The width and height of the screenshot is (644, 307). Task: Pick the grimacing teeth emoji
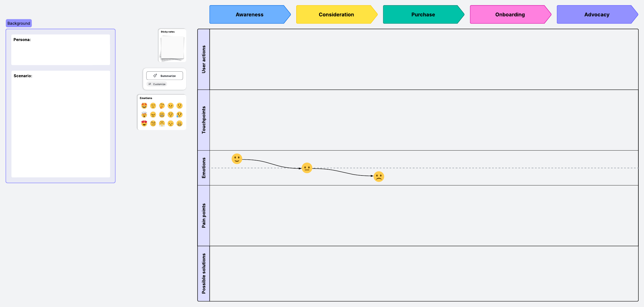(162, 115)
